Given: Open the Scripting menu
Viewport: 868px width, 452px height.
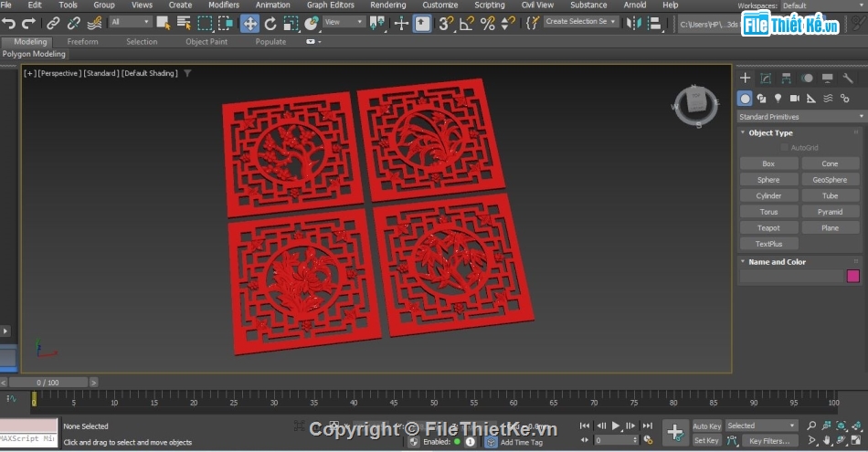Looking at the screenshot, I should tap(490, 5).
